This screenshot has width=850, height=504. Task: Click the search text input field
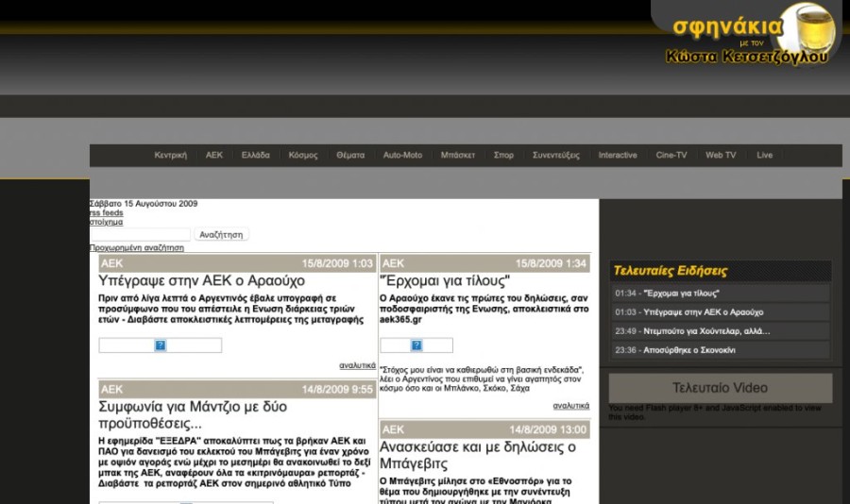141,234
